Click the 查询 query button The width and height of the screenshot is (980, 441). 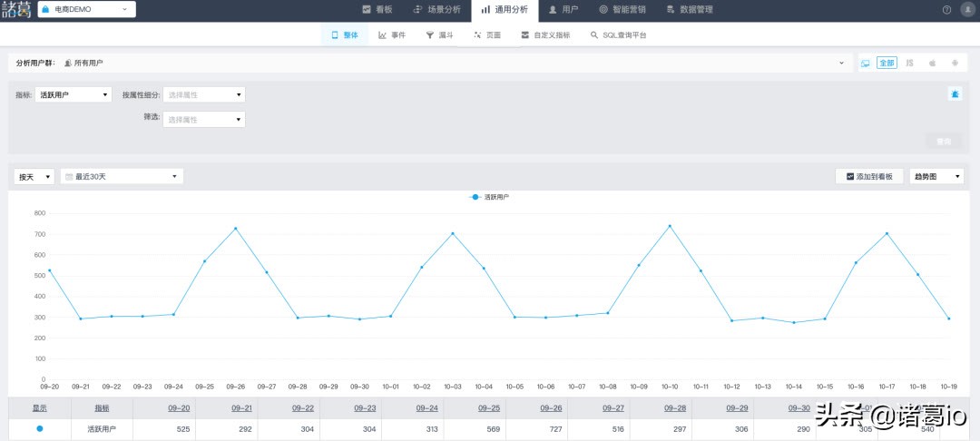pos(943,142)
